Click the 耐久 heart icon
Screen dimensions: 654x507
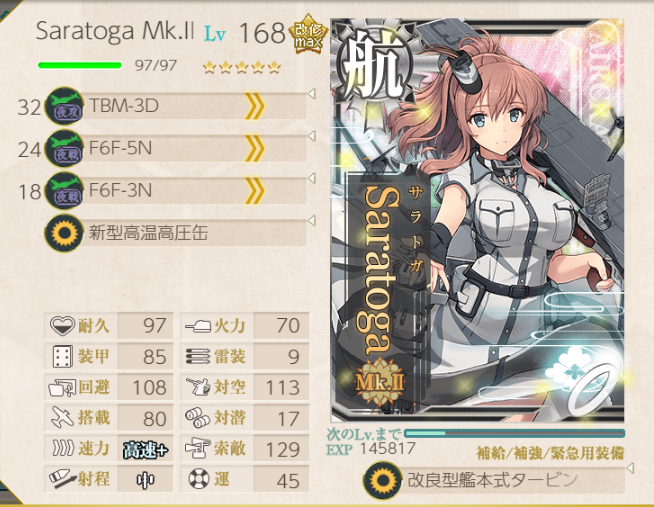[x=62, y=325]
